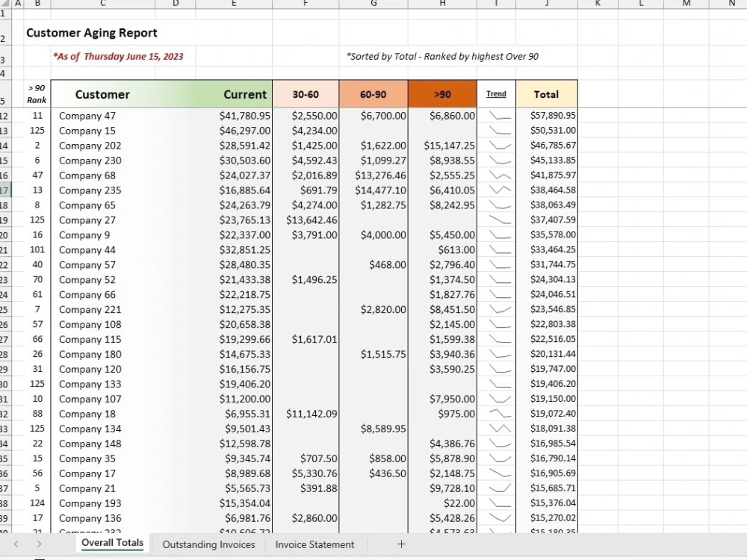The image size is (747, 560).
Task: Select the Customer Aging Report title cell
Action: click(91, 33)
